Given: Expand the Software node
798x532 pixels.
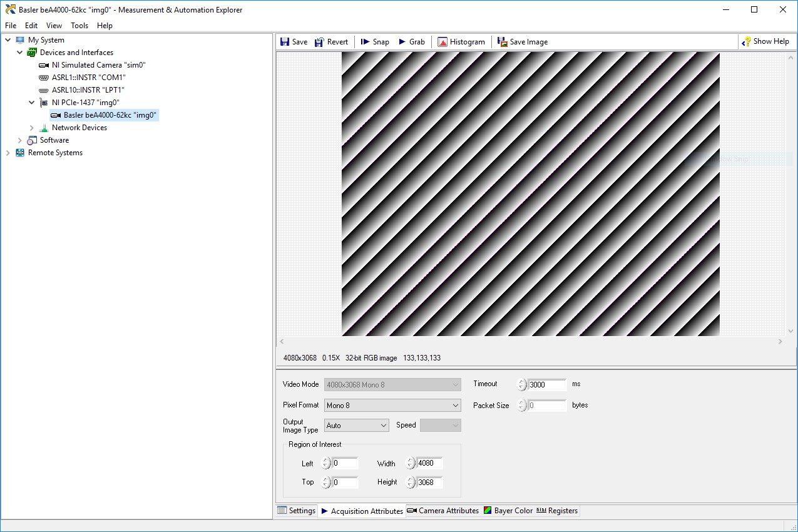Looking at the screenshot, I should [20, 140].
